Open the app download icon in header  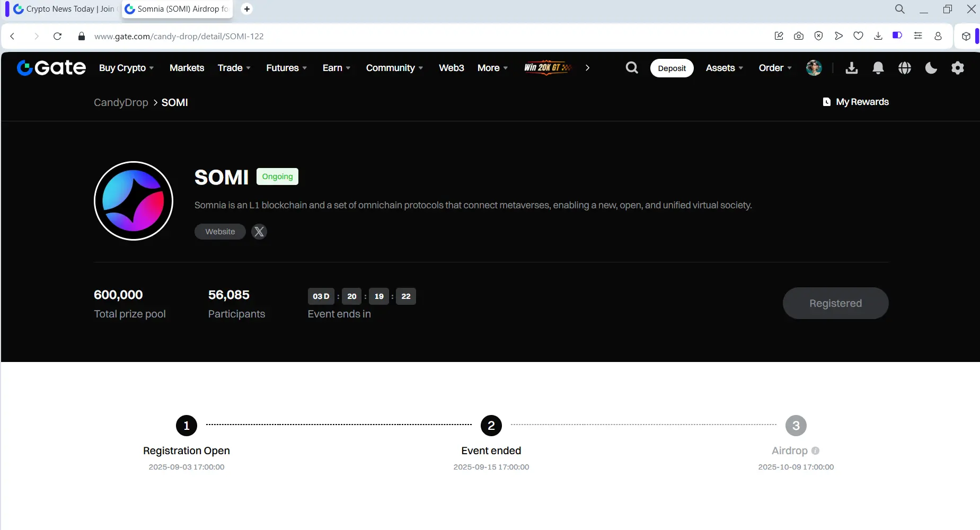852,68
